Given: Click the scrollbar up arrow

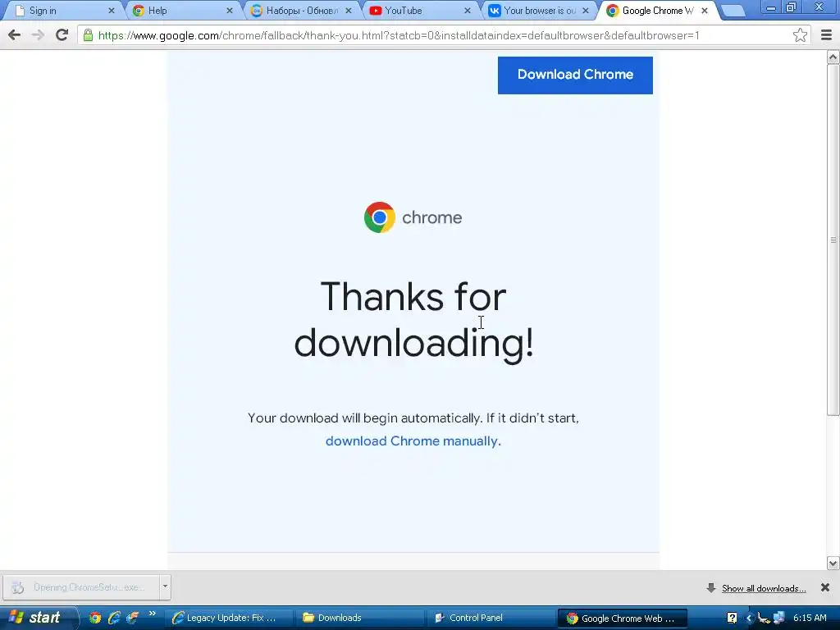Looking at the screenshot, I should (833, 57).
